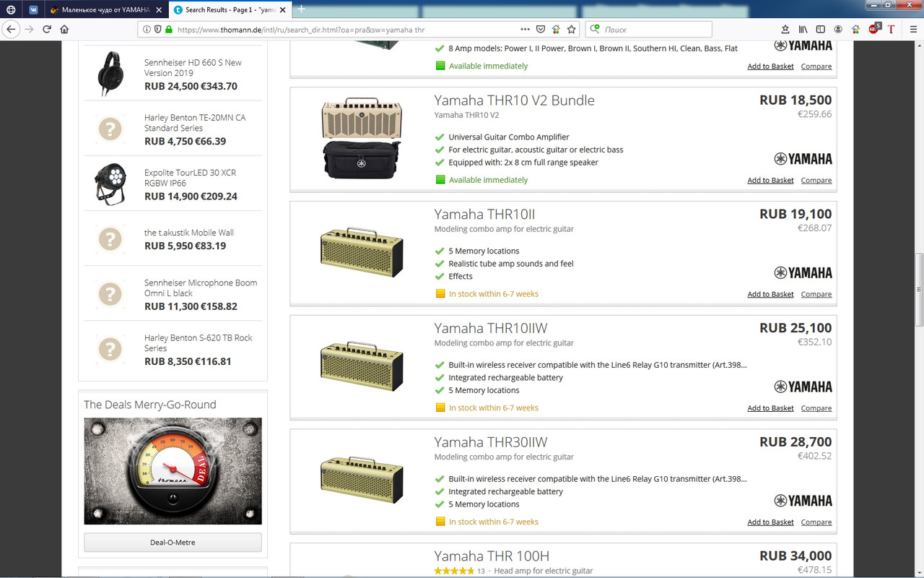
Task: Compare the Yamaha THR10IIW
Action: [x=816, y=408]
